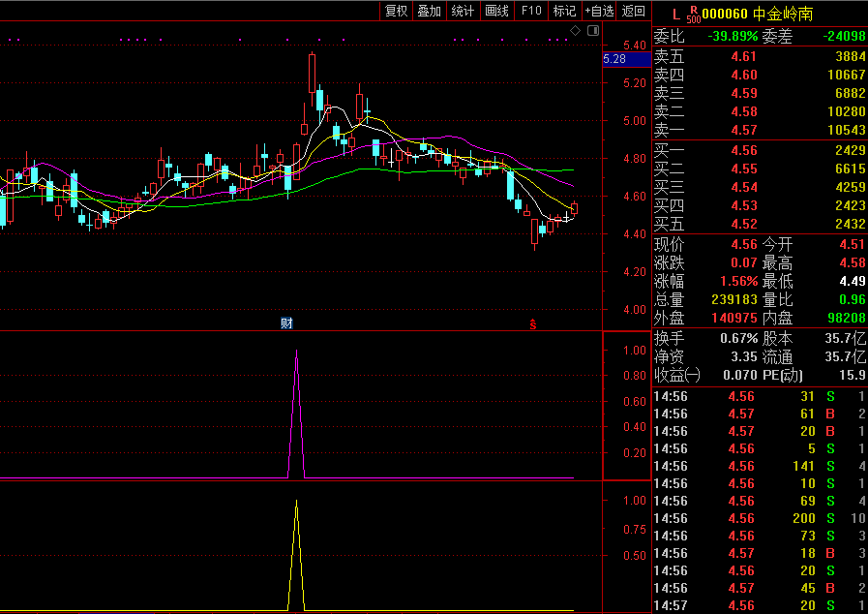Click the 收益(一) value 0.070

point(740,375)
